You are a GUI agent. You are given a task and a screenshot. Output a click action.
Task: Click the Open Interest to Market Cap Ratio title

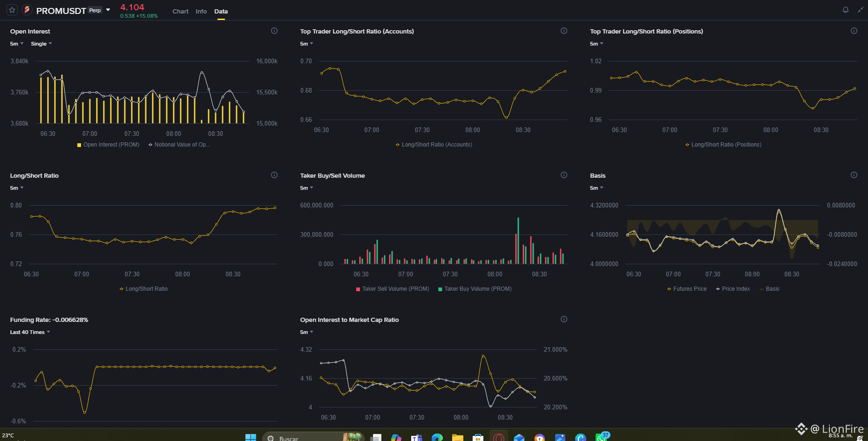pyautogui.click(x=349, y=320)
